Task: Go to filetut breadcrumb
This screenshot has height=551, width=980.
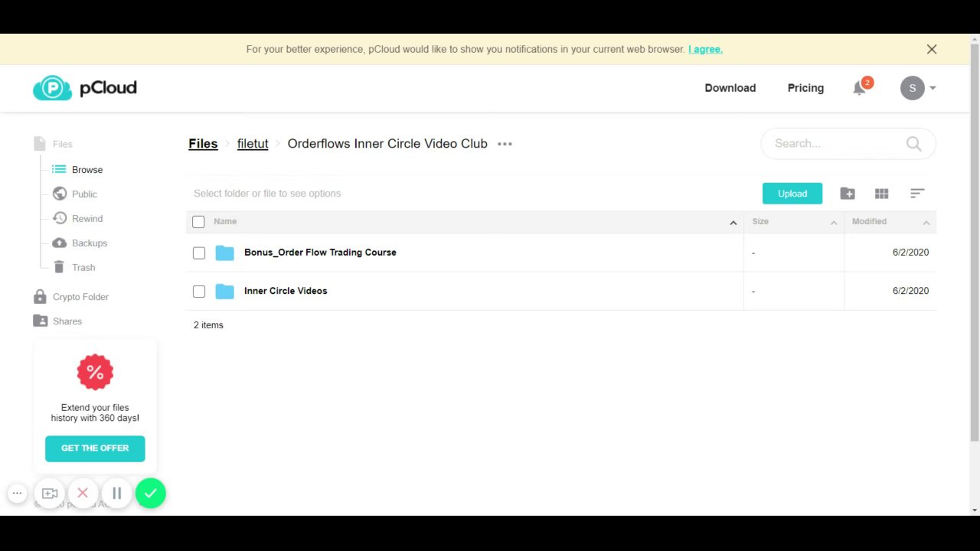Action: [x=253, y=144]
